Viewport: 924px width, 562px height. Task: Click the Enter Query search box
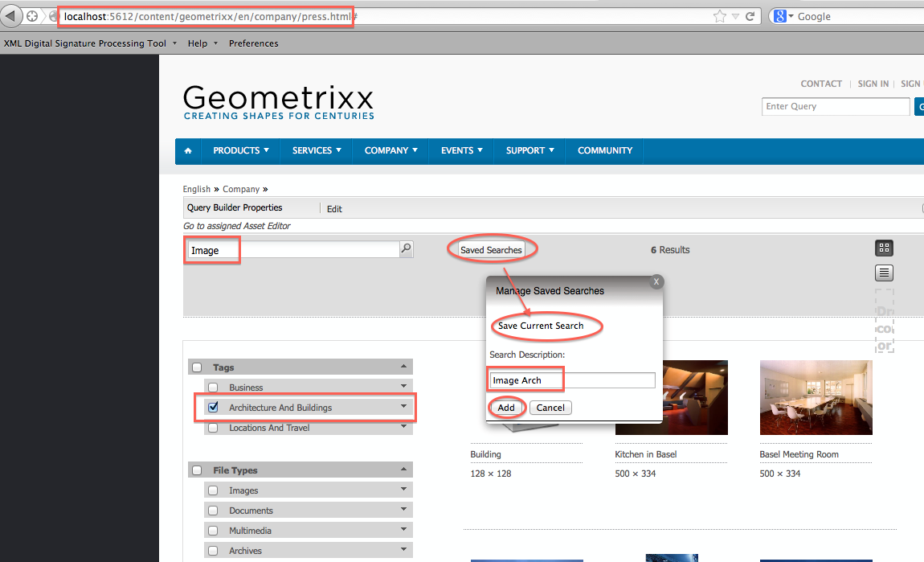point(836,106)
